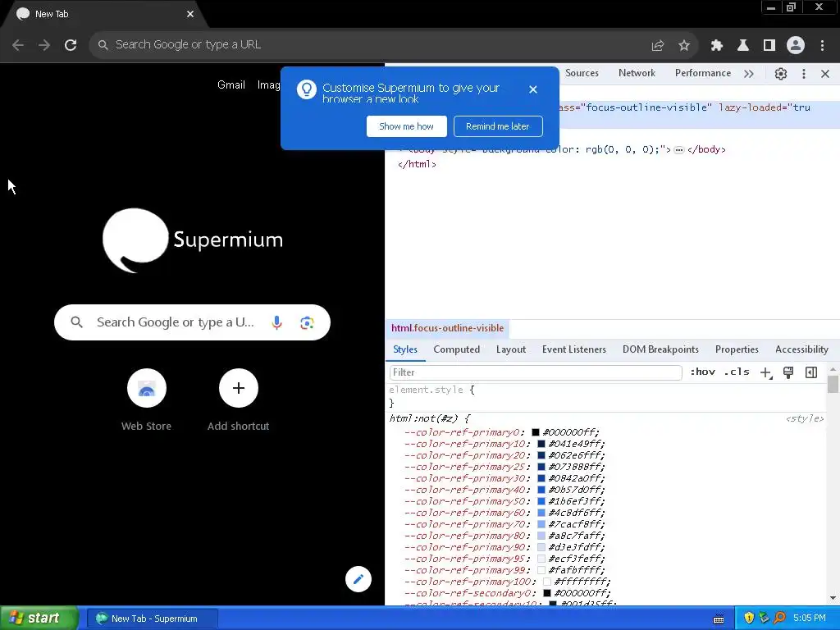The width and height of the screenshot is (840, 630).
Task: Open DevTools settings gear
Action: coord(781,74)
